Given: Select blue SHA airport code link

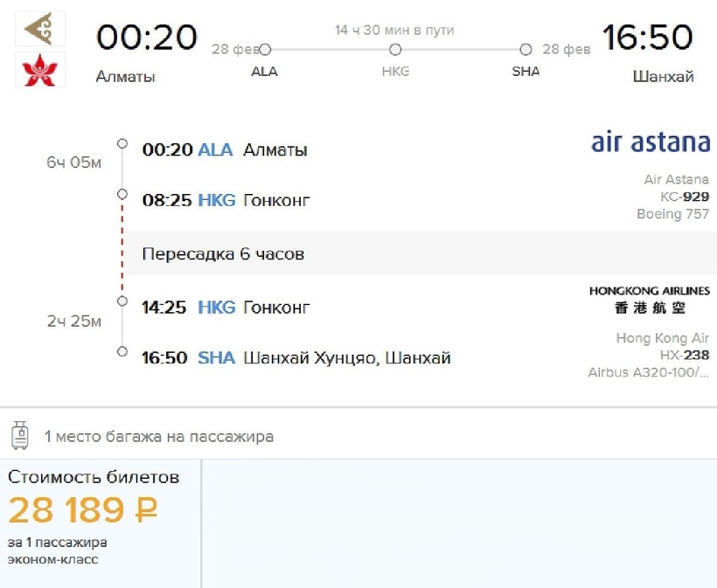Looking at the screenshot, I should (216, 357).
